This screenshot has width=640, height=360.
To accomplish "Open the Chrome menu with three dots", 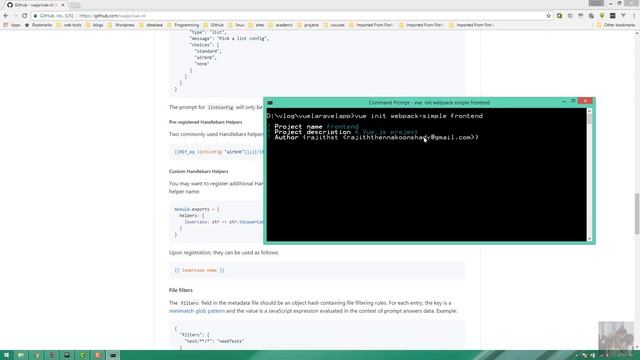I will 634,16.
